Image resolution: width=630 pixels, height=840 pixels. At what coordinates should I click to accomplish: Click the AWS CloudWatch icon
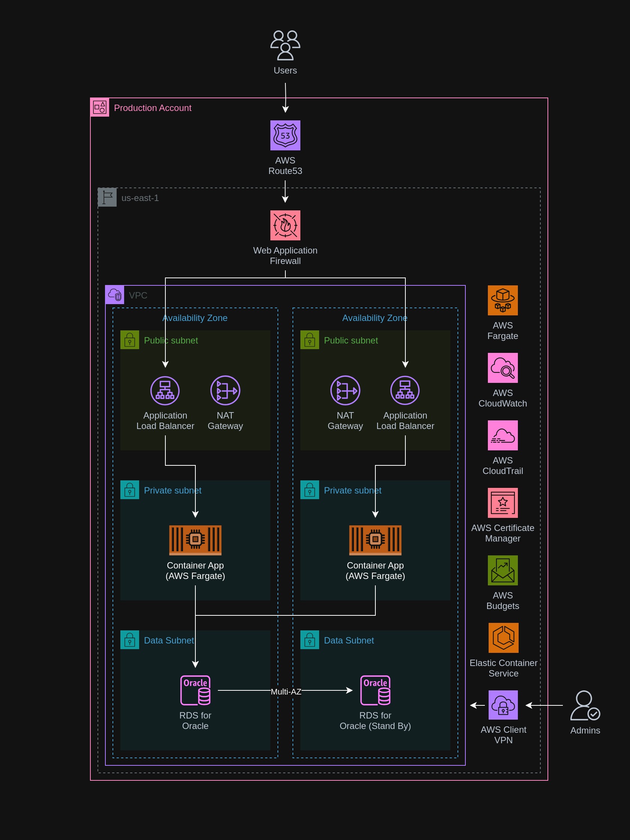[503, 367]
